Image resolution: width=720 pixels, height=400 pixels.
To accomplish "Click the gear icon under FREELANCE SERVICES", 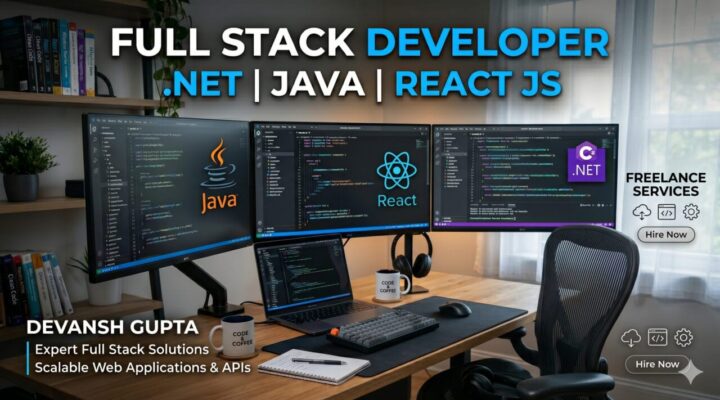I will coord(691,212).
